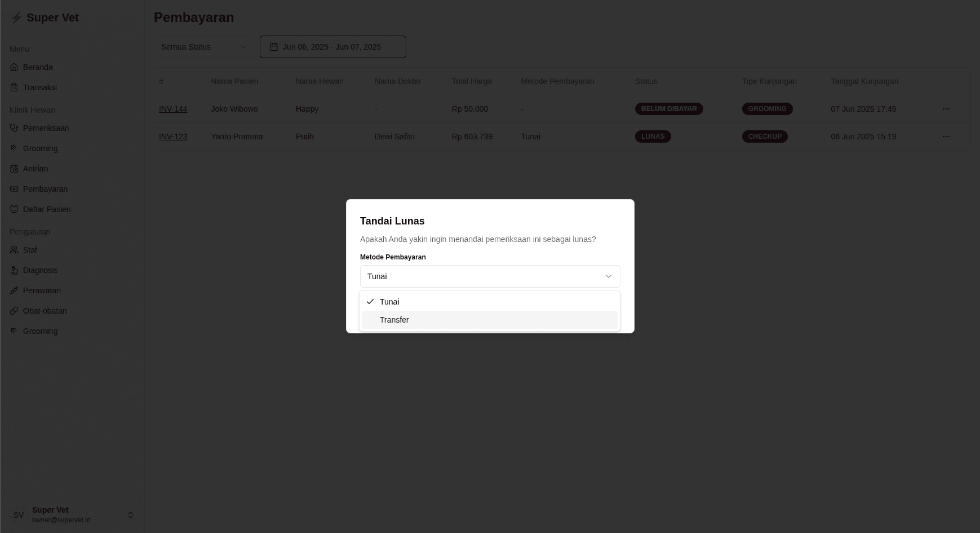Click the Obat-obatan medicine icon
980x533 pixels.
15,311
